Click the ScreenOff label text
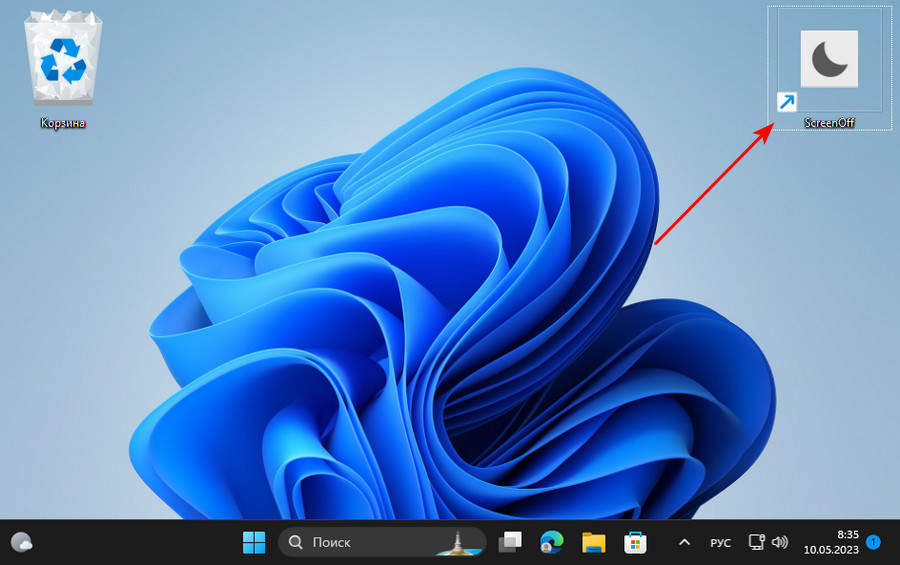 (x=829, y=122)
